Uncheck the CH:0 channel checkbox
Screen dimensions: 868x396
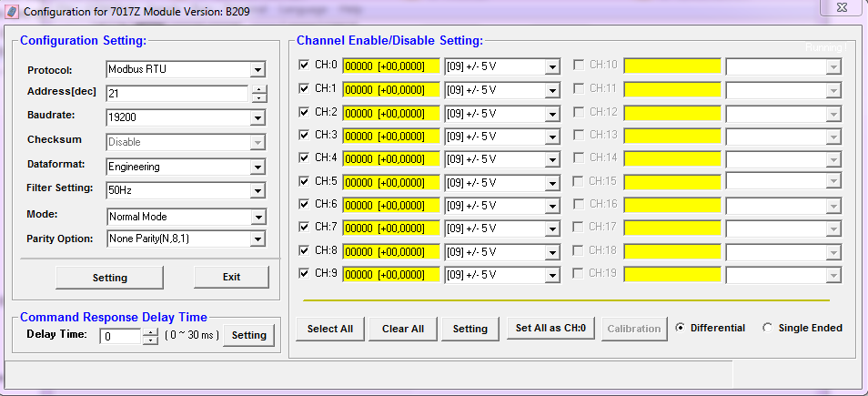(x=305, y=66)
